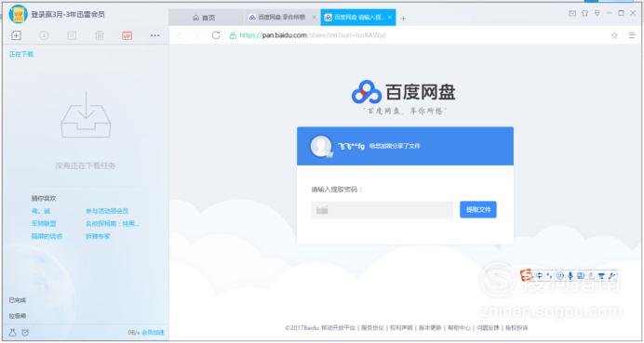Open the 问题反馈 footer link
The width and height of the screenshot is (644, 343).
point(488,328)
